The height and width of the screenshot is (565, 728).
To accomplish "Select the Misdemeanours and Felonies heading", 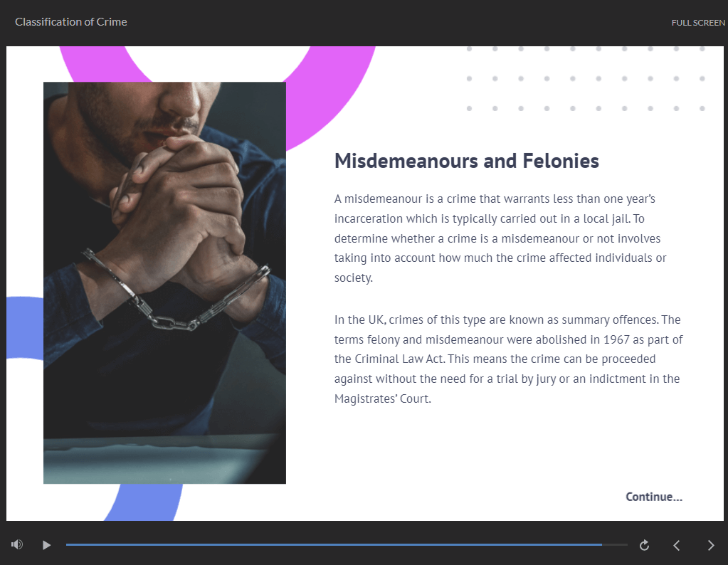I will point(467,161).
